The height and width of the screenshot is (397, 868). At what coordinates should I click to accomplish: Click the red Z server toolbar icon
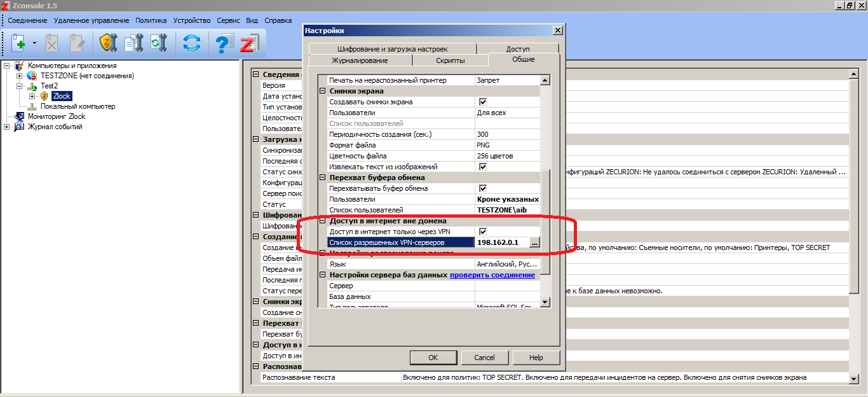point(248,43)
